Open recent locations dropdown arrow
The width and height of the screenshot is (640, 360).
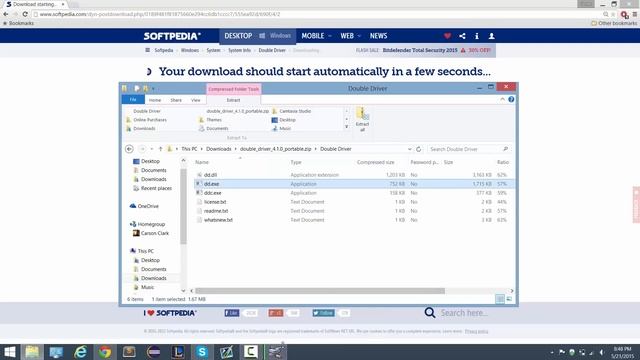coord(151,149)
